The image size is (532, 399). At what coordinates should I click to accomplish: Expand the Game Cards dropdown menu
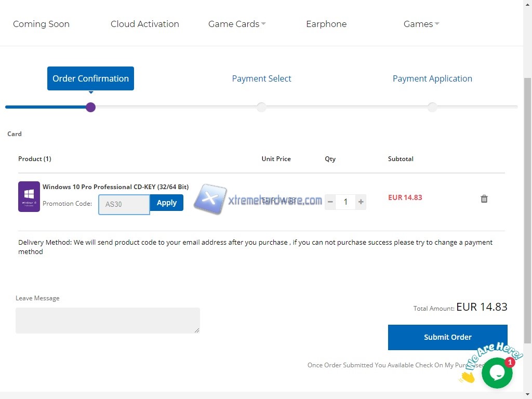tap(237, 24)
